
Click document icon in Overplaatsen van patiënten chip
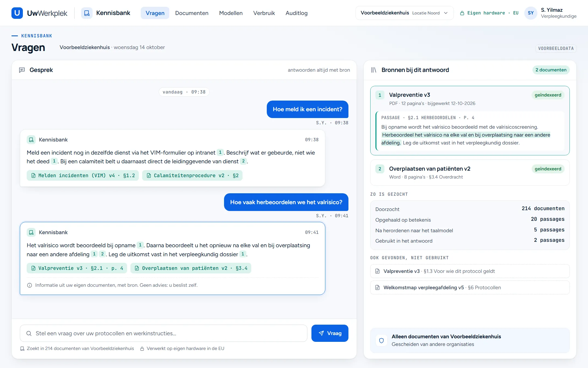(x=137, y=268)
